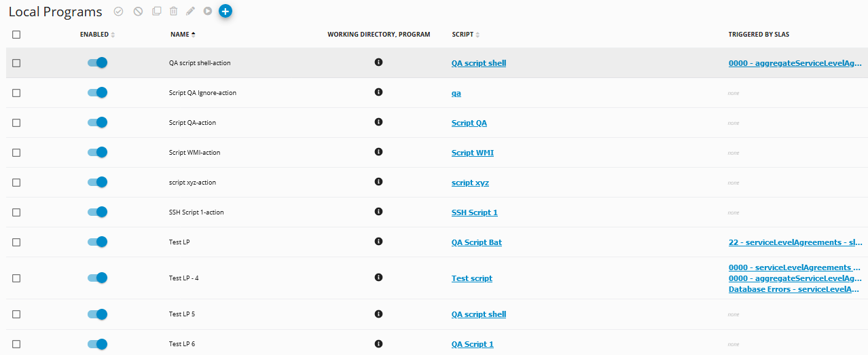The height and width of the screenshot is (355, 868).
Task: Click info icon in Test LP - 4 row
Action: click(x=379, y=278)
